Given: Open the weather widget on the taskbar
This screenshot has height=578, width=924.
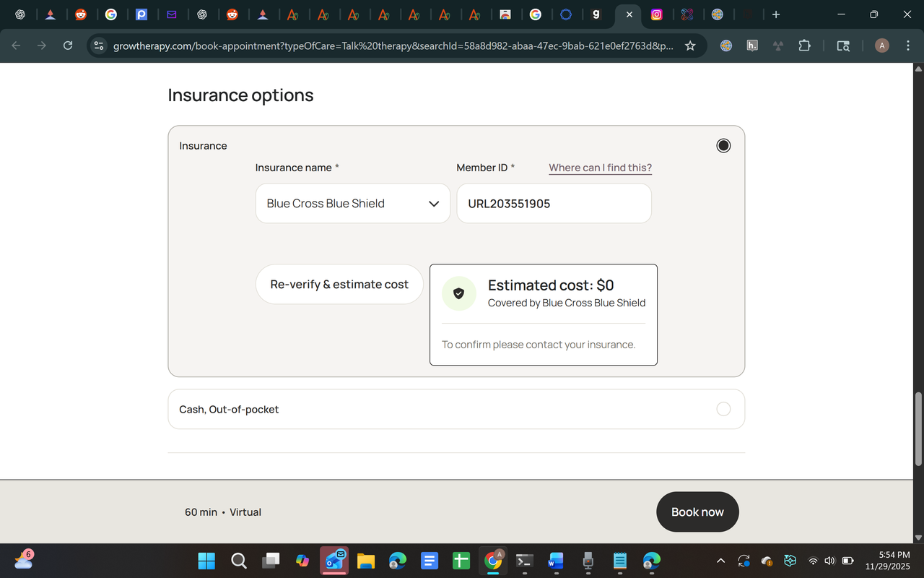Looking at the screenshot, I should click(23, 560).
